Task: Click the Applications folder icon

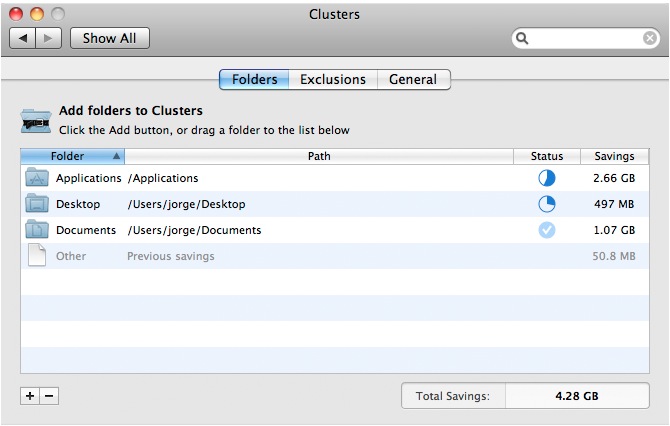Action: pos(37,178)
